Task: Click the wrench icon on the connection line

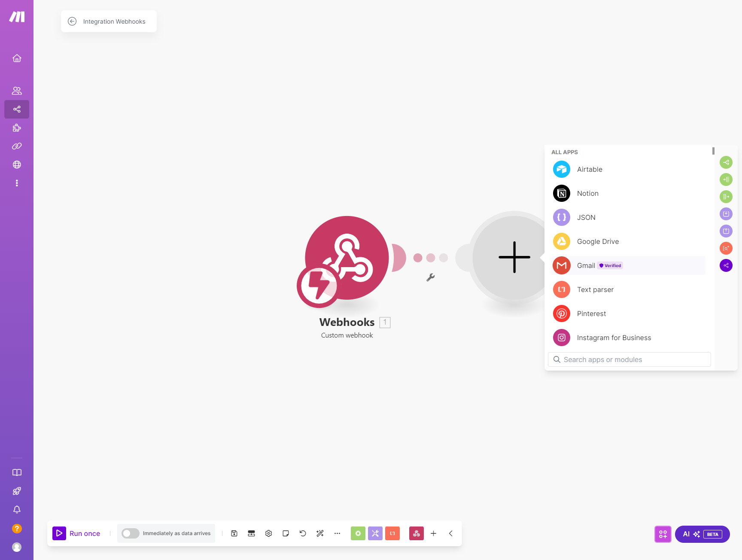Action: pos(431,278)
